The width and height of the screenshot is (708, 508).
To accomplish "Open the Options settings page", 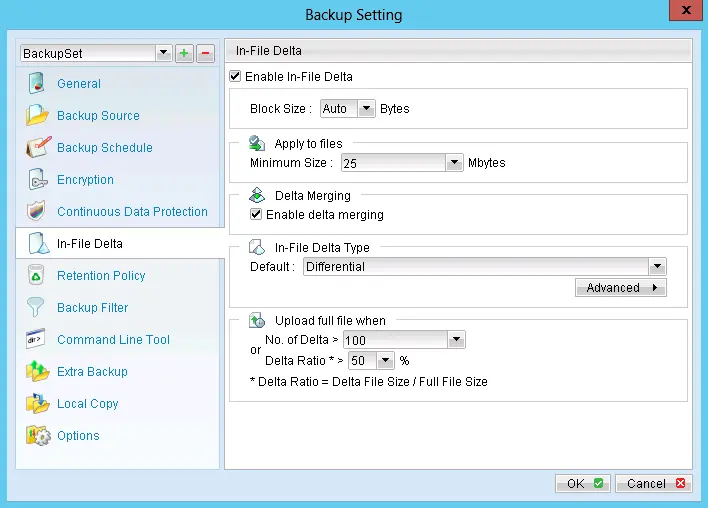I will (78, 436).
